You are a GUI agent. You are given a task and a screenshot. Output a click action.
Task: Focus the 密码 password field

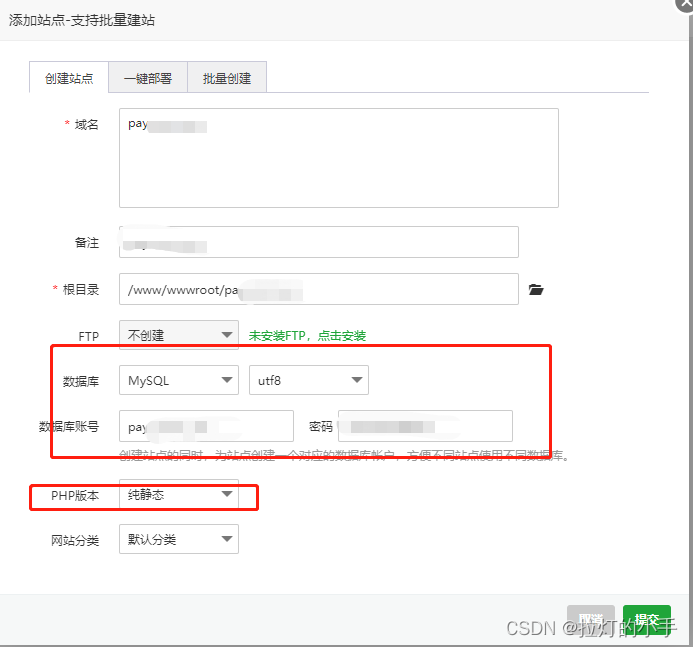[425, 426]
